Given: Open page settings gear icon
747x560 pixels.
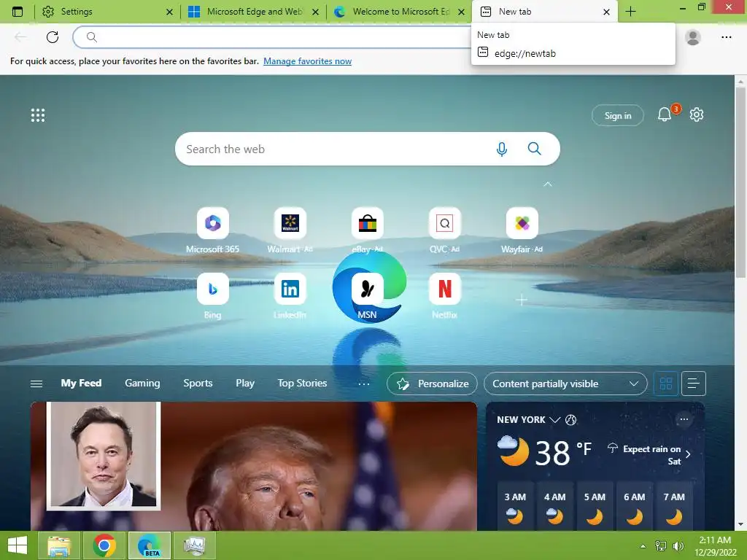Looking at the screenshot, I should [697, 114].
